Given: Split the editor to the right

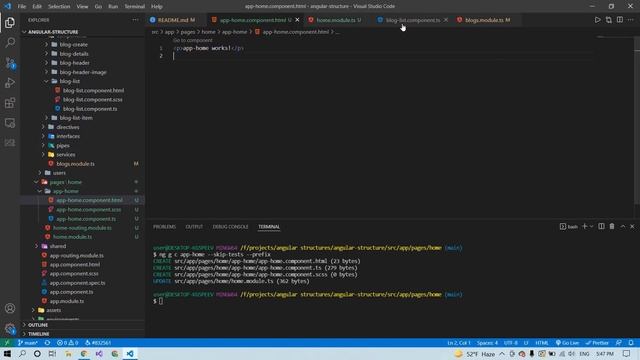Looking at the screenshot, I should [620, 20].
